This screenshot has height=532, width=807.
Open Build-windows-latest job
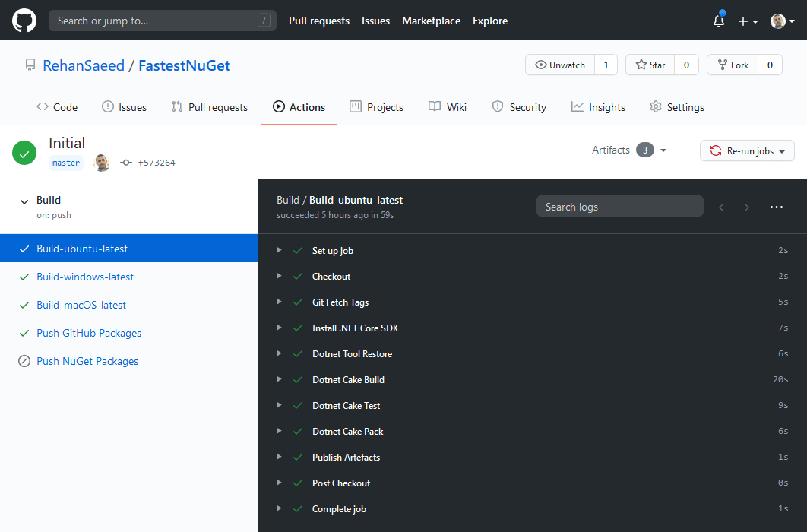click(x=85, y=277)
